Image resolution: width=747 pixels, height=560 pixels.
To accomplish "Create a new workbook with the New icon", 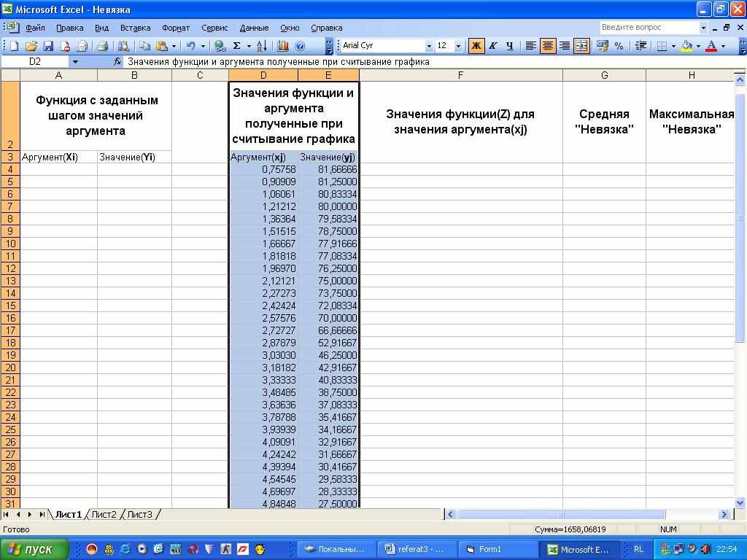I will [x=15, y=46].
